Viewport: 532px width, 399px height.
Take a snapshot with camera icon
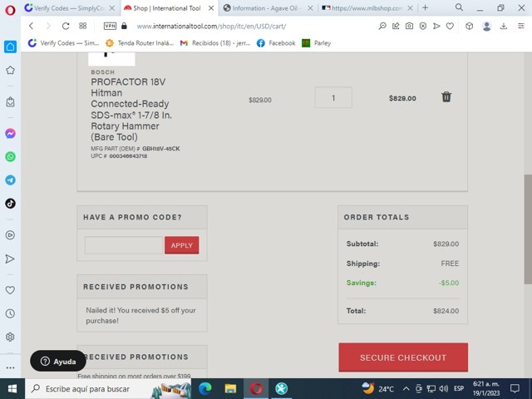tap(409, 26)
